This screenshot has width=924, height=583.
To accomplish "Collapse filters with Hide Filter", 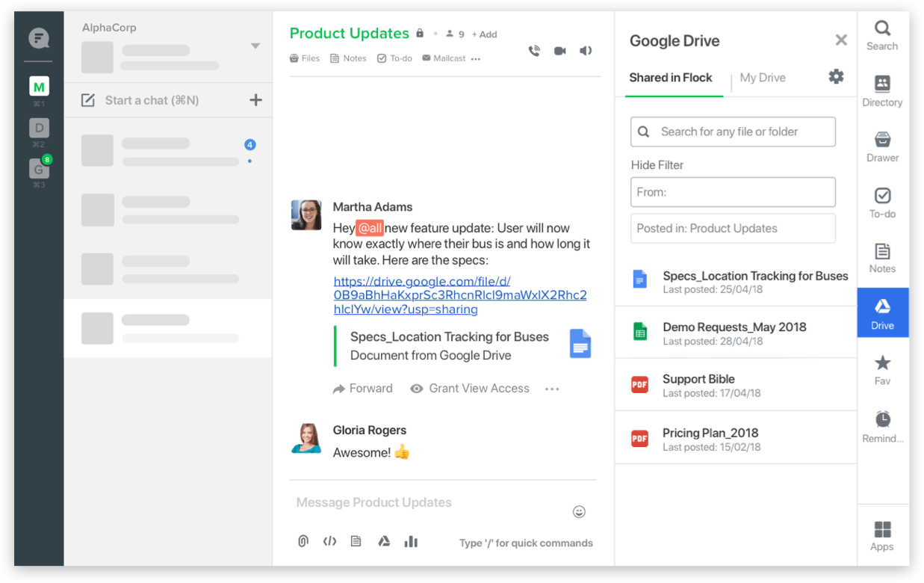I will pos(657,165).
